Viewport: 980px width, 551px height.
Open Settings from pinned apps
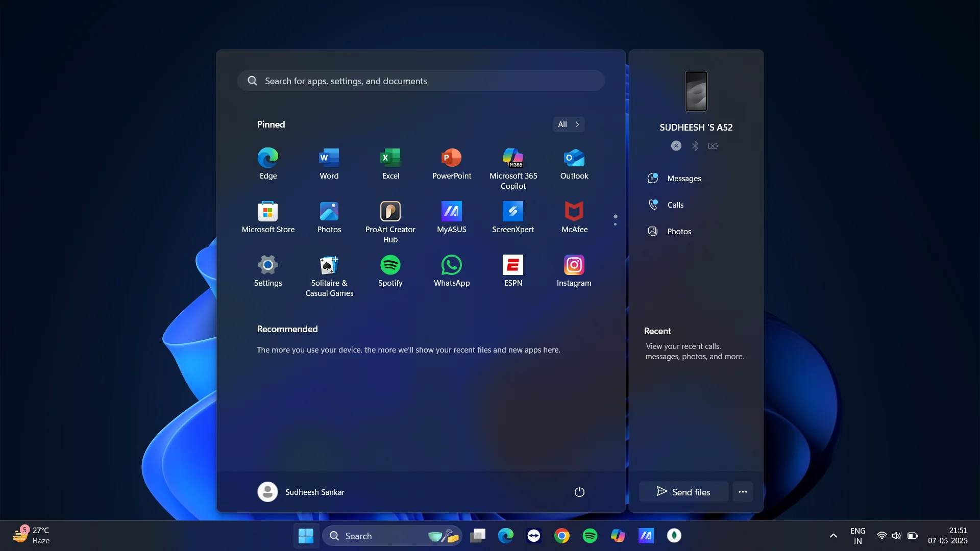pyautogui.click(x=268, y=271)
